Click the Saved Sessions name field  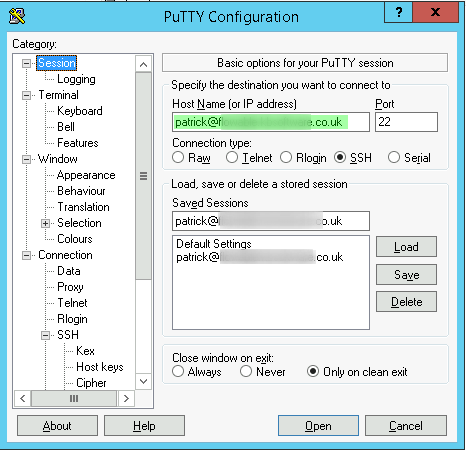pyautogui.click(x=271, y=221)
